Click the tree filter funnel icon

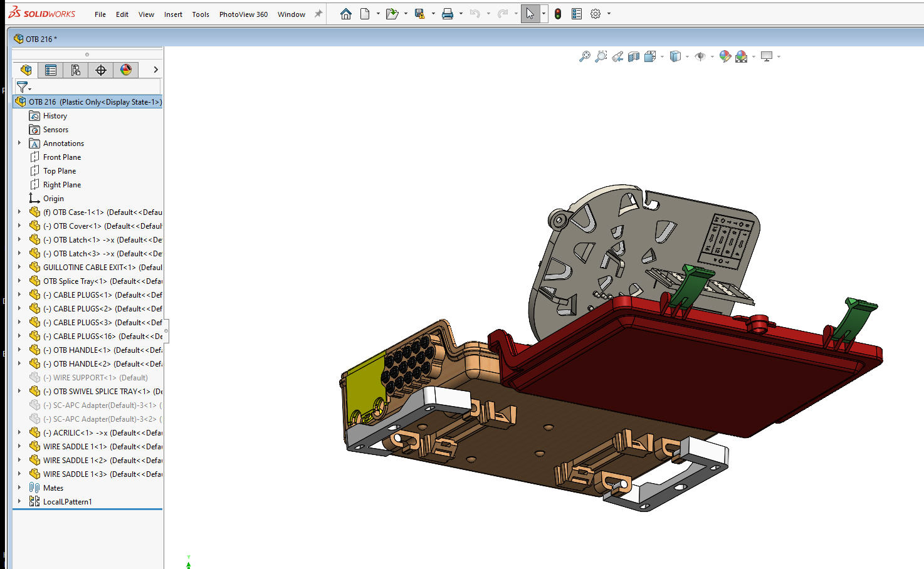pos(22,86)
